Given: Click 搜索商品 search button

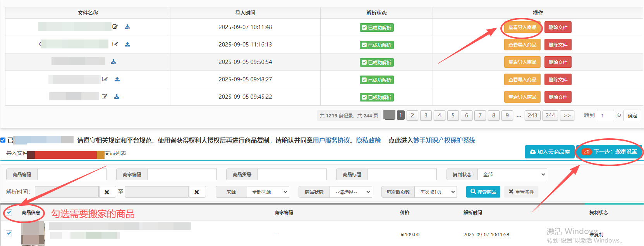Looking at the screenshot, I should pos(483,192).
